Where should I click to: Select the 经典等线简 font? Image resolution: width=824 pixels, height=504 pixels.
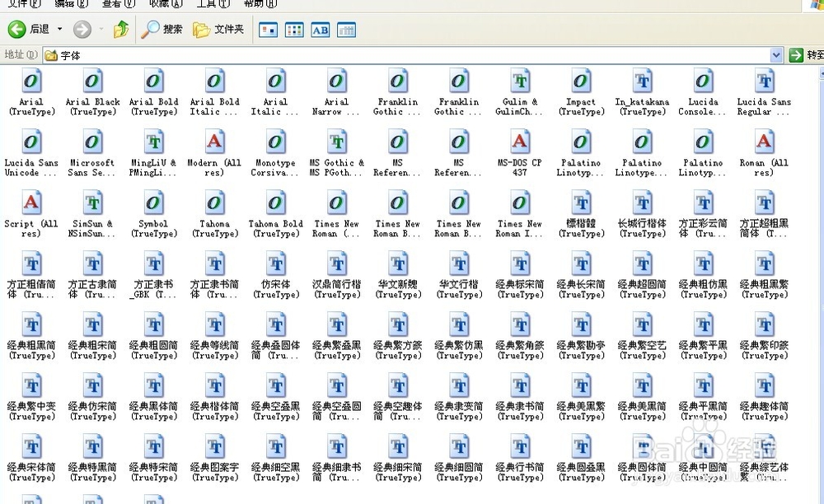tap(214, 336)
